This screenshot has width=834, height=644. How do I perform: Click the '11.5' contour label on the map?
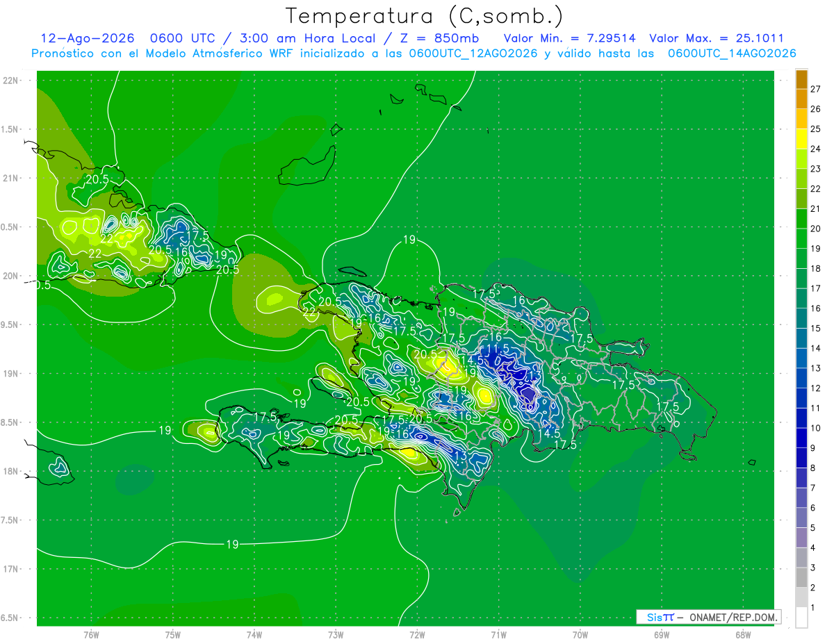(x=498, y=349)
